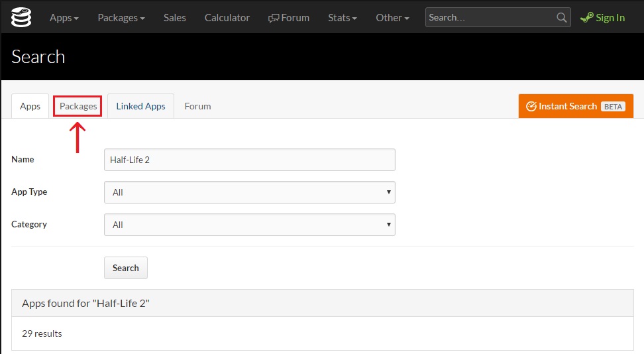Viewport: 644px width, 354px height.
Task: Open the Apps dropdown in navbar
Action: [64, 18]
